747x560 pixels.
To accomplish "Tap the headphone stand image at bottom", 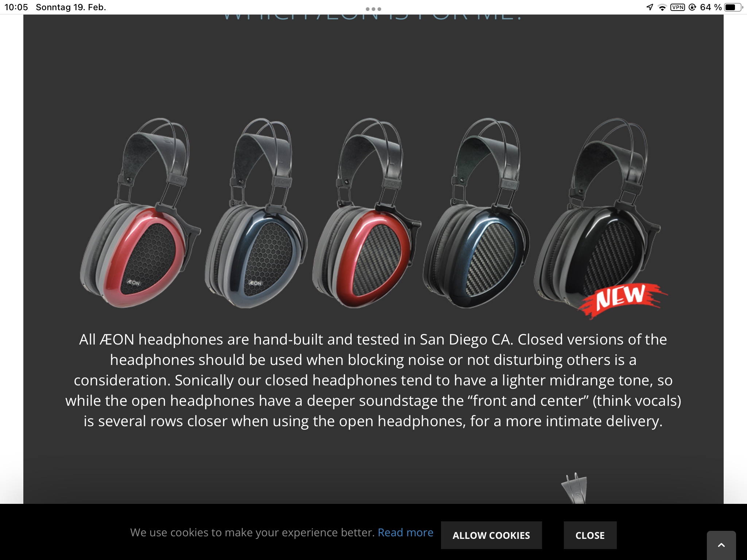I will click(574, 489).
